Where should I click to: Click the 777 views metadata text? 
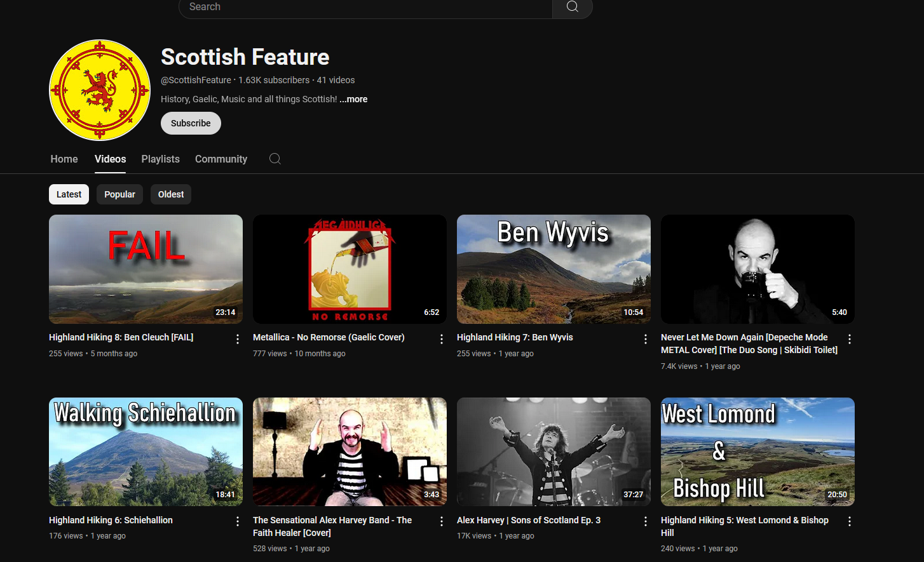tap(270, 354)
